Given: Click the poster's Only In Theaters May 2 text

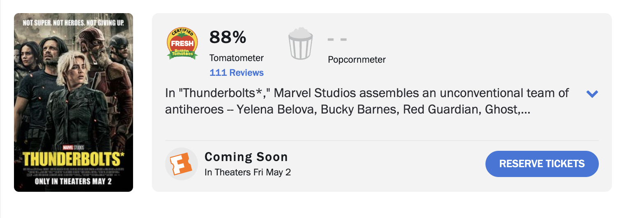Looking at the screenshot, I should pos(73,182).
